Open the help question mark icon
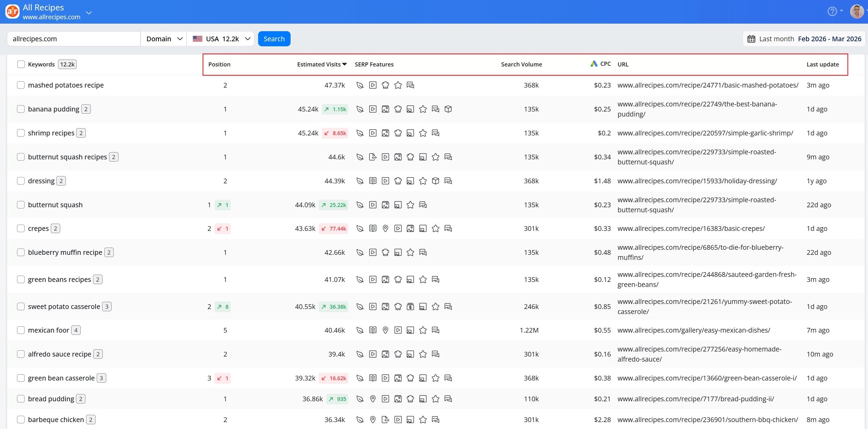This screenshot has width=868, height=429. click(x=832, y=11)
